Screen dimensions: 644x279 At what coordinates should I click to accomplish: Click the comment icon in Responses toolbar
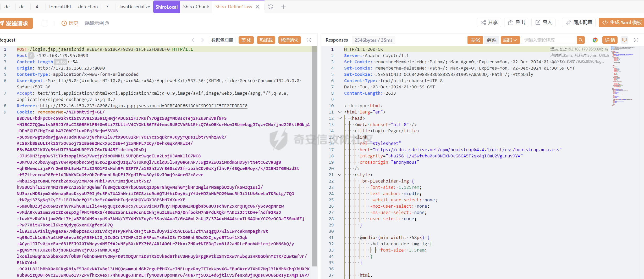[625, 40]
